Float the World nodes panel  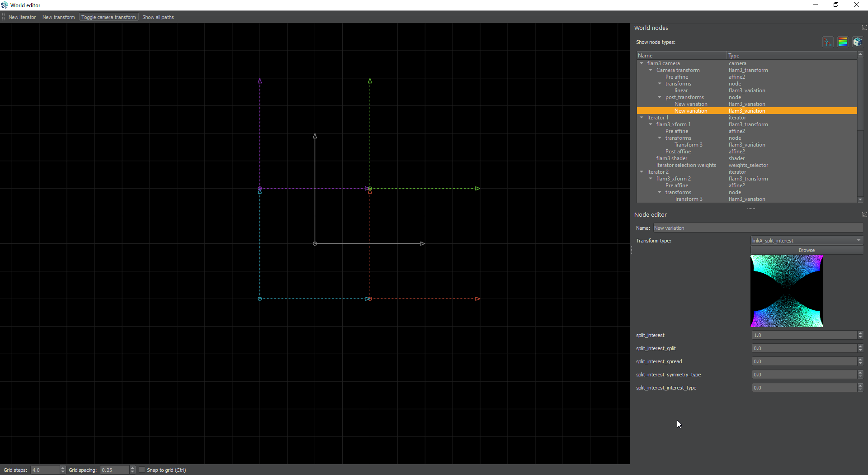click(x=864, y=28)
